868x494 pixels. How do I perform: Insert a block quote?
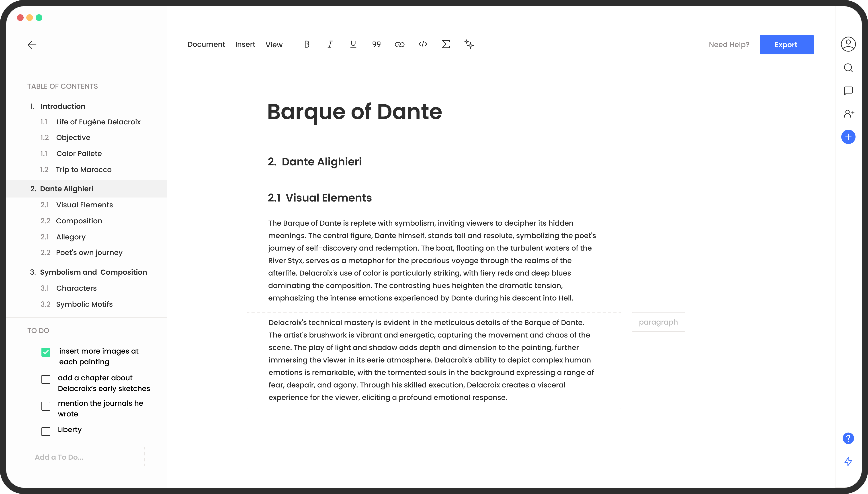click(x=376, y=44)
